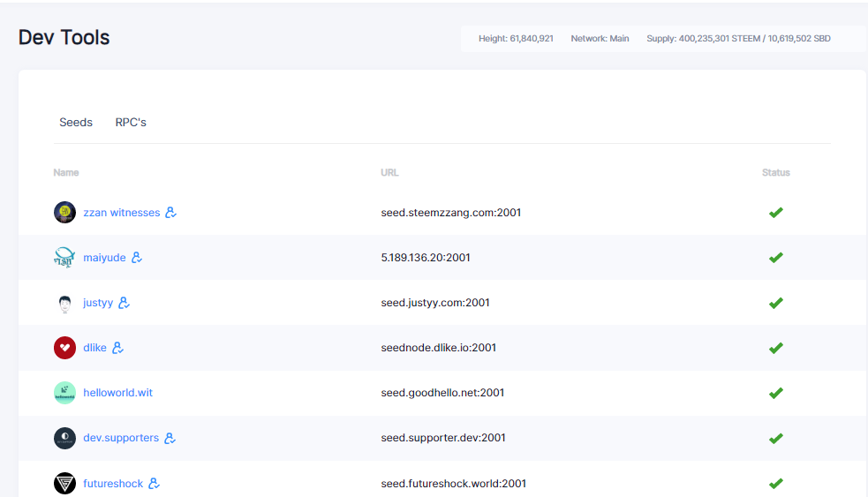Screen dimensions: 868x497
Task: Select URL seed.futureshock.world:2001
Action: 453,483
